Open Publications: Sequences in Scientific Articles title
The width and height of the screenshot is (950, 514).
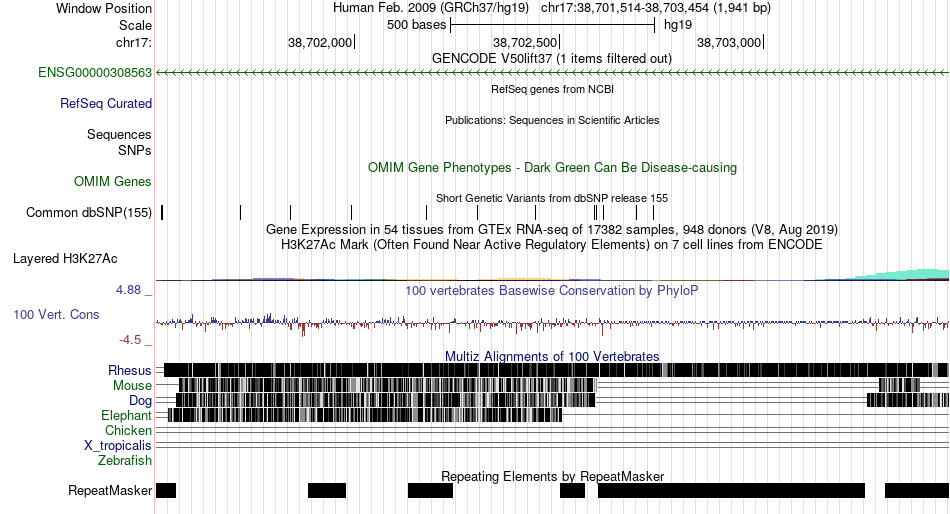click(x=552, y=120)
